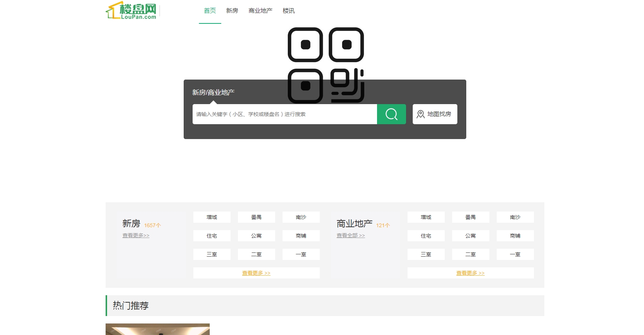Open the large QR code icon
Viewport: 644px width, 335px height.
coord(326,65)
